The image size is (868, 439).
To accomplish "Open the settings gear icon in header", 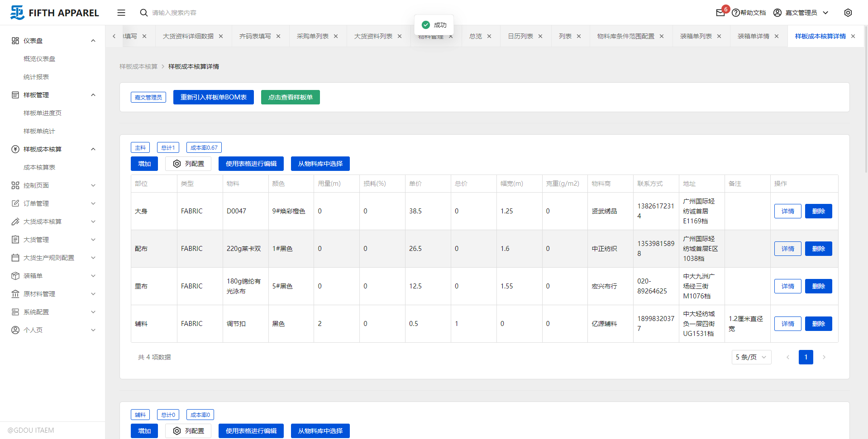I will coord(848,13).
